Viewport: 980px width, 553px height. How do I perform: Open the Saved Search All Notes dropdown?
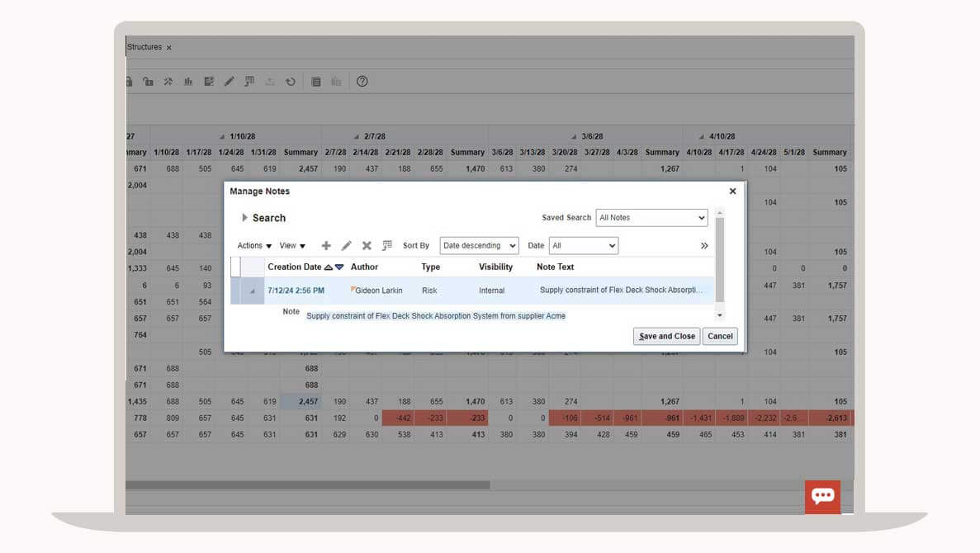(x=651, y=218)
